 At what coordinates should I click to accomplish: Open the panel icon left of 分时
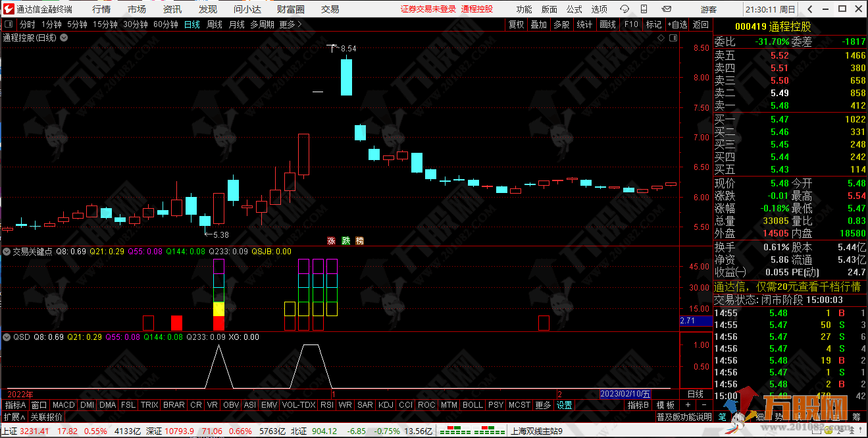click(9, 24)
